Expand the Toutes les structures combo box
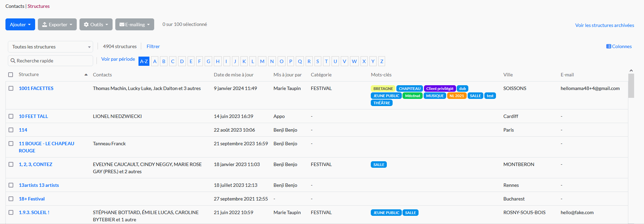Screen dimensions: 644x224 click(x=50, y=47)
